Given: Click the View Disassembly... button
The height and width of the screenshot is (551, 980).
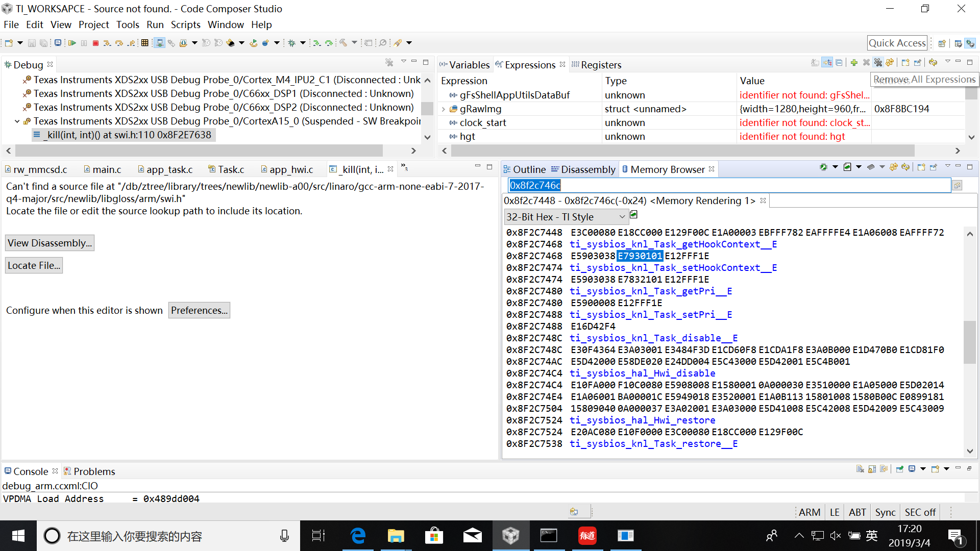Looking at the screenshot, I should point(50,243).
